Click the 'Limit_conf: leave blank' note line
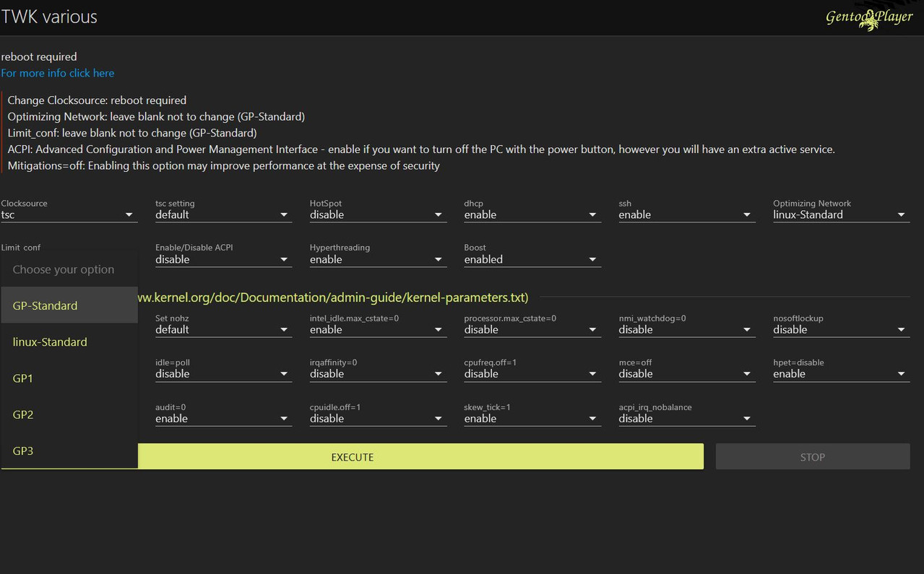This screenshot has width=924, height=574. (x=132, y=133)
